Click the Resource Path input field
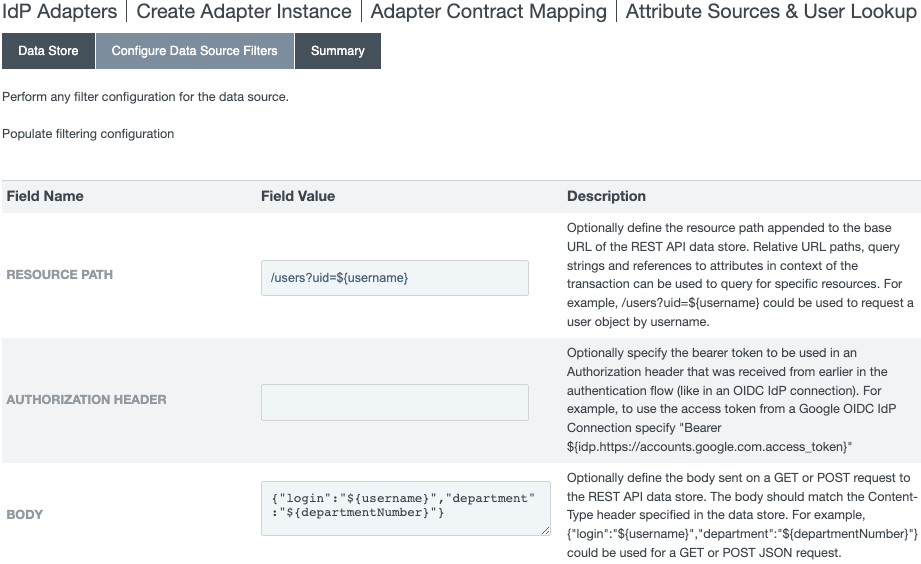921x564 pixels. 394,278
